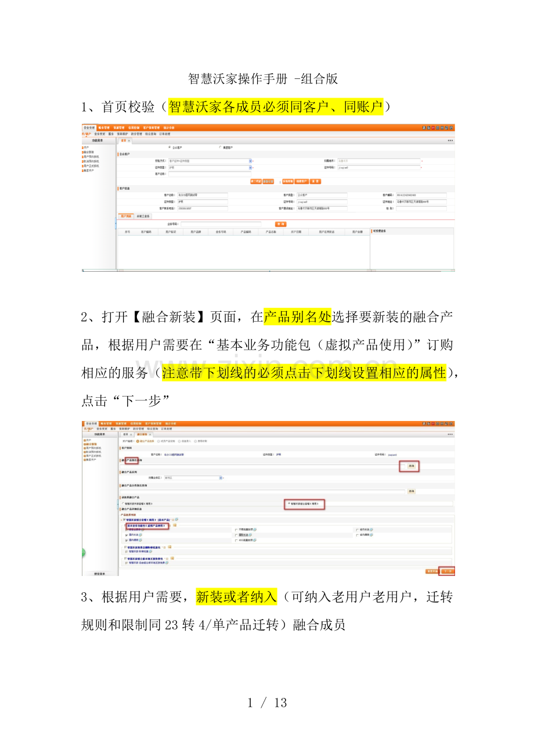Click folder icon beside 附赠优惠包 row
Image resolution: width=534 pixels, height=756 pixels.
click(x=169, y=546)
